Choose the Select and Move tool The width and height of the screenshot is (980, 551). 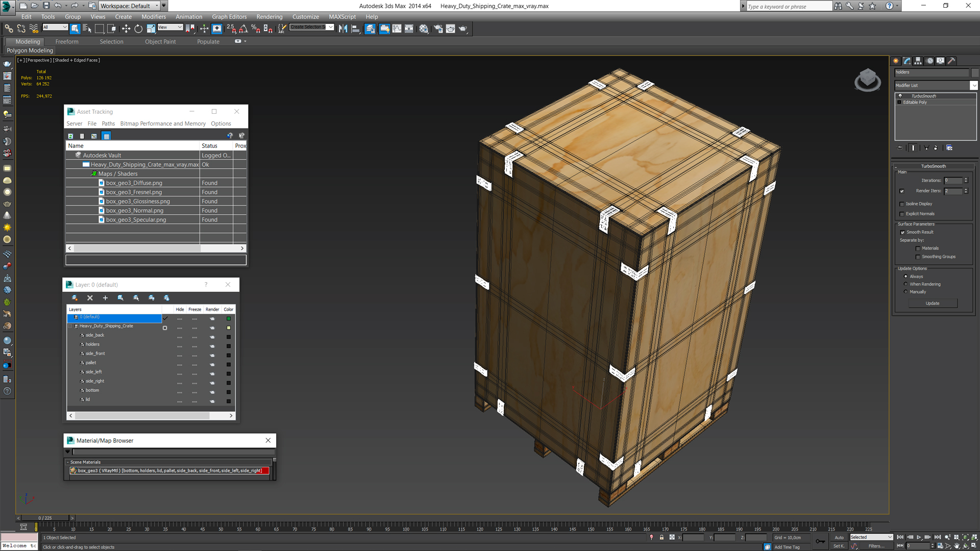coord(126,29)
